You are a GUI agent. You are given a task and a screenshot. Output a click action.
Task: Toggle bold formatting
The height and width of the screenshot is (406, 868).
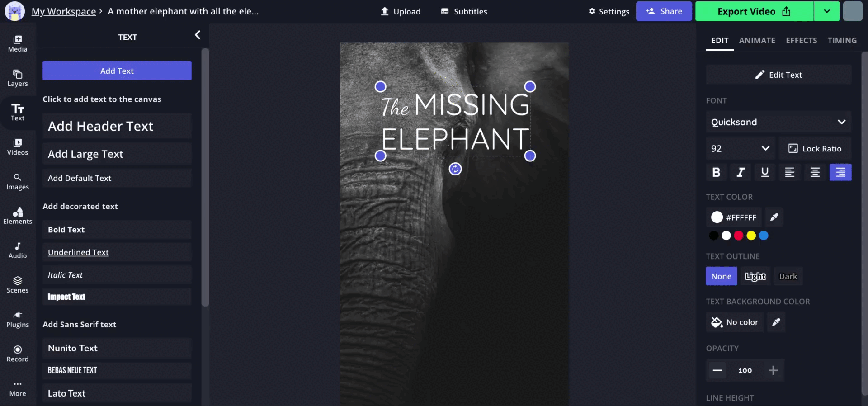point(716,172)
